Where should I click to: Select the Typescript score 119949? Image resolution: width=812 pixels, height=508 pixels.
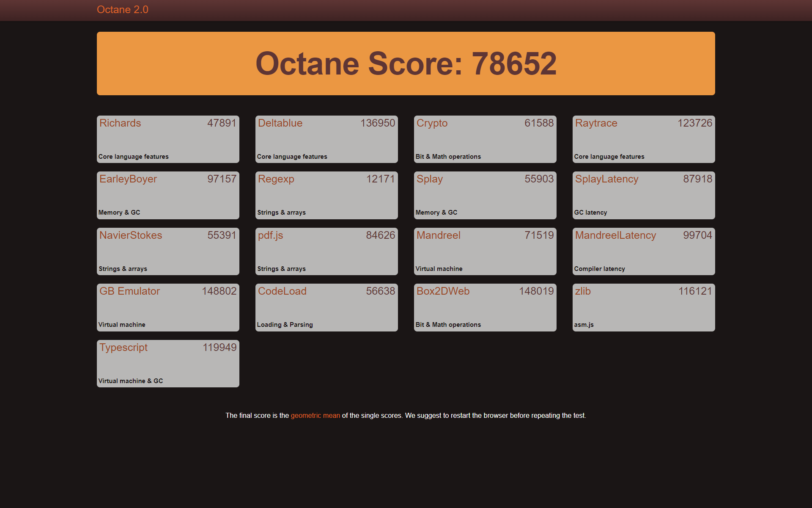tap(219, 348)
